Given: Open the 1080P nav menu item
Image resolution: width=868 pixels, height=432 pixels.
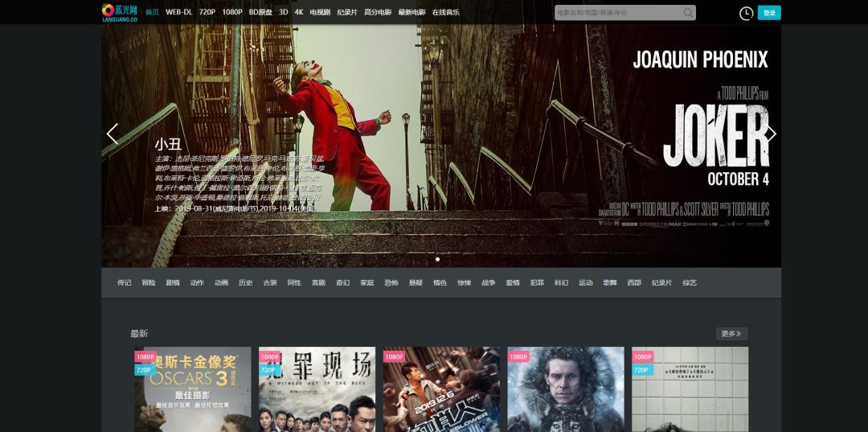Looking at the screenshot, I should 232,12.
